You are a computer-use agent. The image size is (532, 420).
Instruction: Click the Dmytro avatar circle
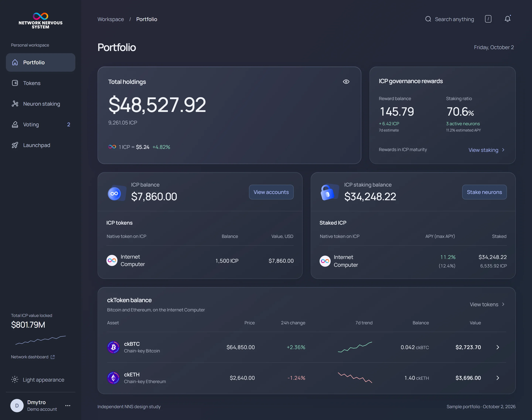(17, 405)
